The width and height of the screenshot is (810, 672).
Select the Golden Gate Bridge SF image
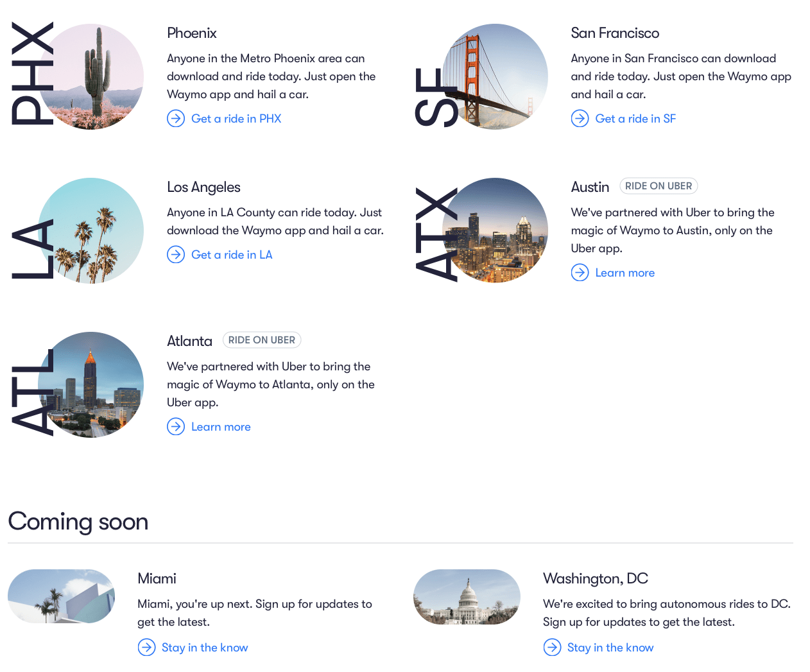pyautogui.click(x=495, y=77)
